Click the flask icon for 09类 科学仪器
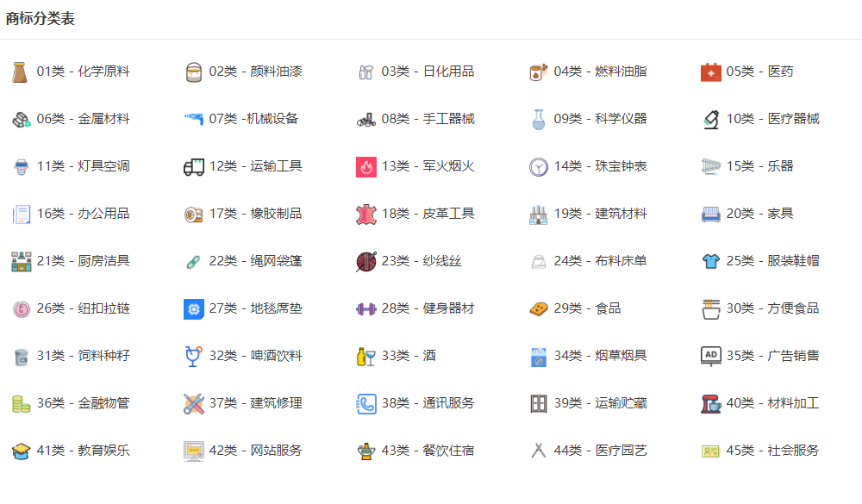The height and width of the screenshot is (504, 862). click(538, 119)
